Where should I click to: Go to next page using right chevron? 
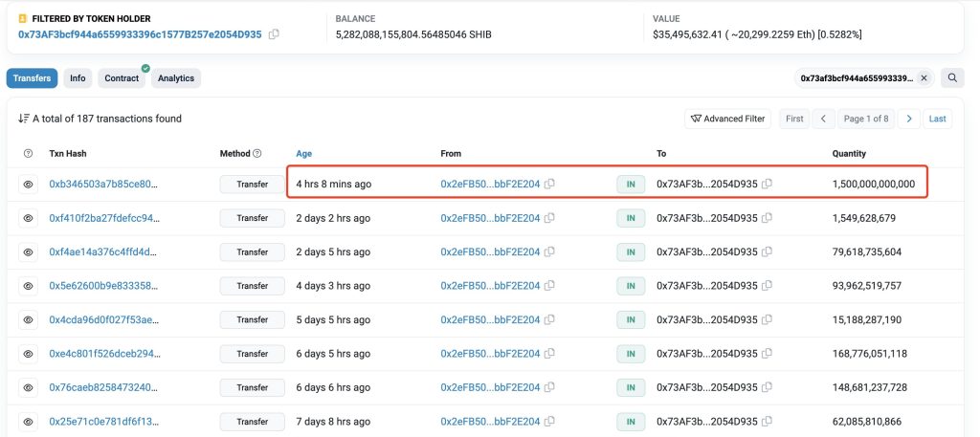pyautogui.click(x=909, y=119)
